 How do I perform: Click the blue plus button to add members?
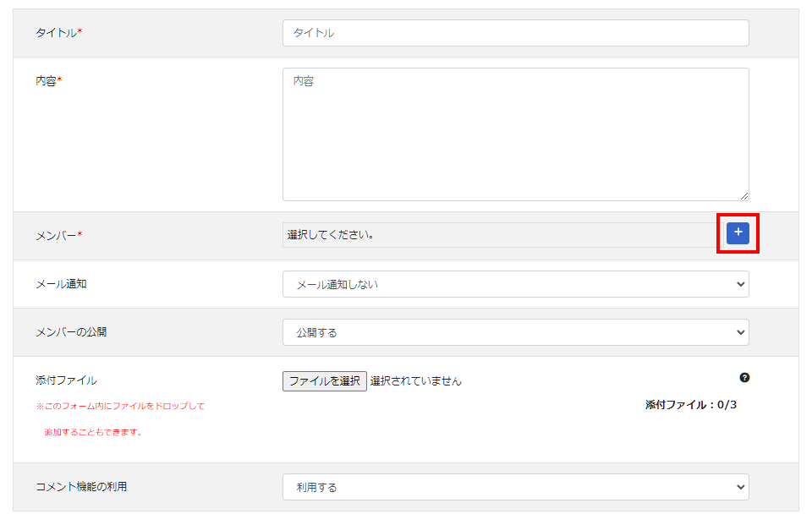click(x=738, y=233)
